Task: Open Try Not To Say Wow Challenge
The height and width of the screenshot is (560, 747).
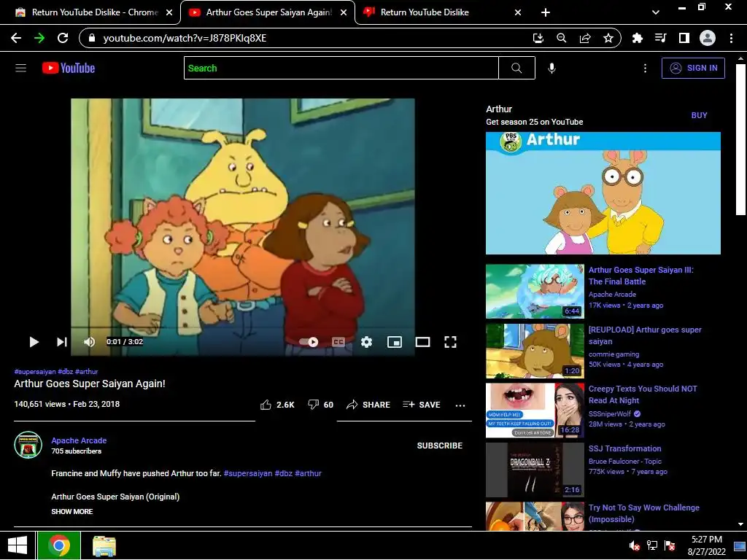Action: pos(644,513)
